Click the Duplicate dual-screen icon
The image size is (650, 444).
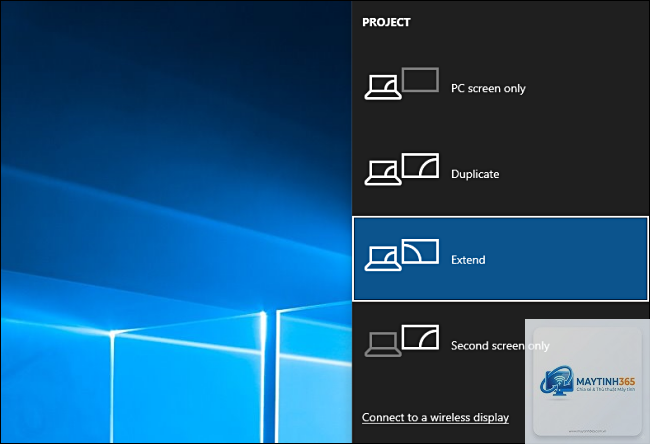tap(401, 169)
